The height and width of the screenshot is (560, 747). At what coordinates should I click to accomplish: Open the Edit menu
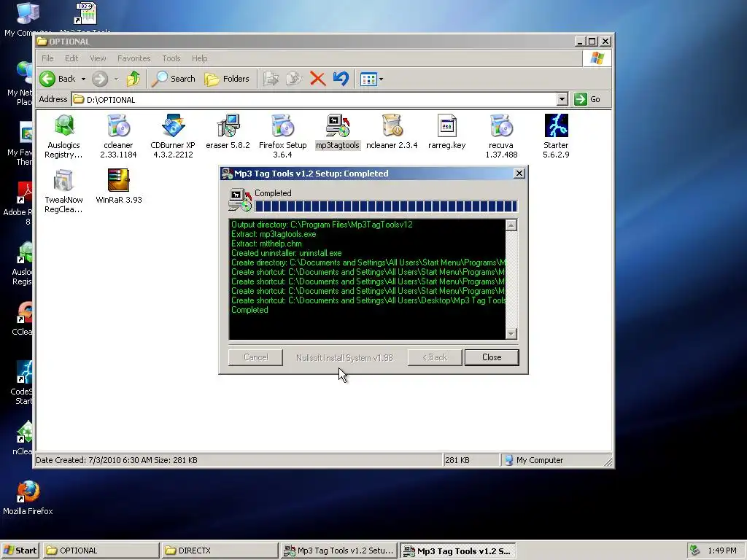pos(71,58)
